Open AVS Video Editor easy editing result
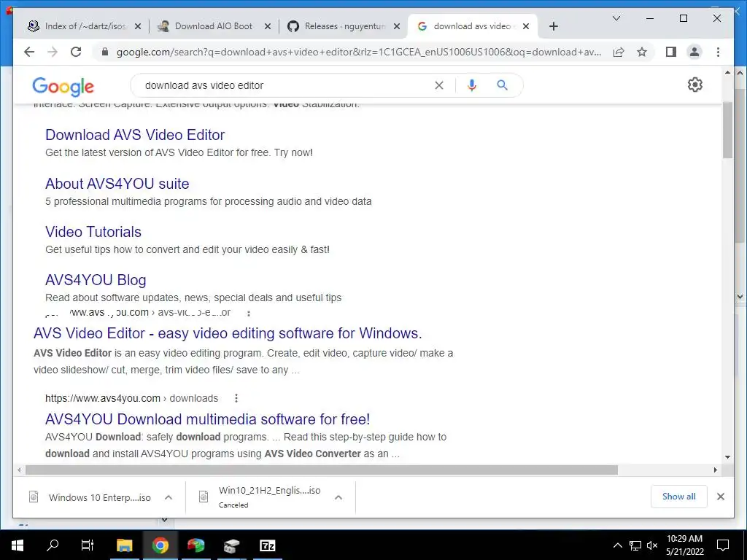 (x=228, y=333)
